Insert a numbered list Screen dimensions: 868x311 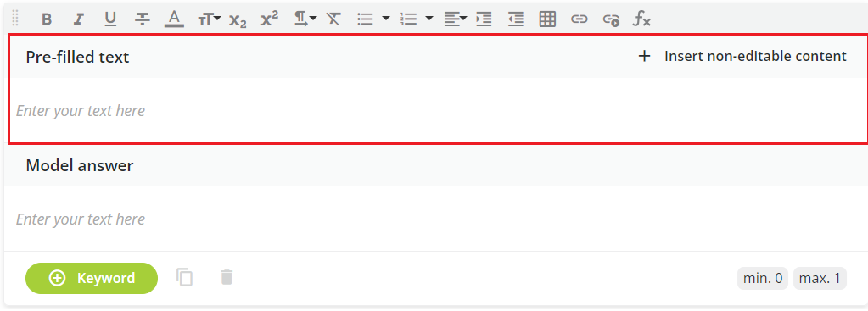coord(408,19)
